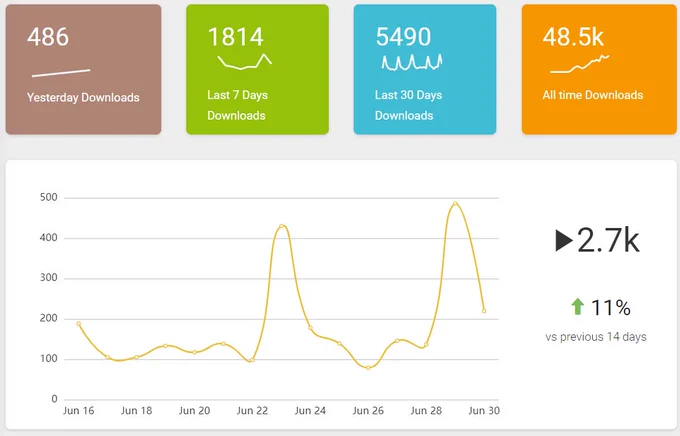Click the black triangle beside 2.7k
This screenshot has height=436, width=680.
564,240
